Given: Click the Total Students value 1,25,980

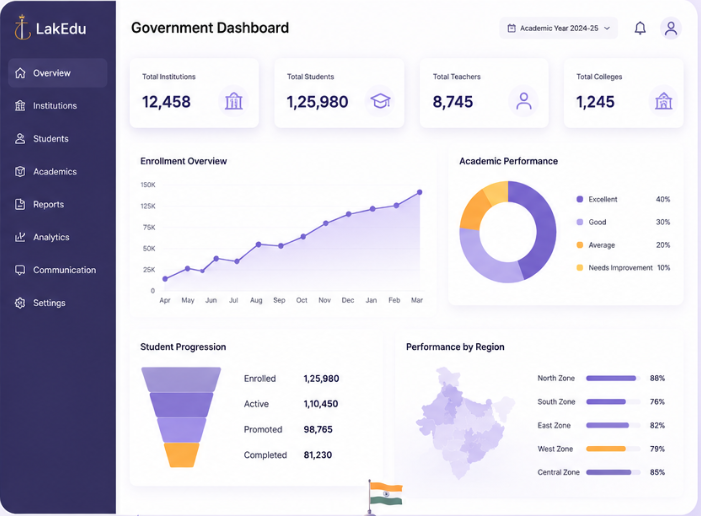Looking at the screenshot, I should coord(317,102).
